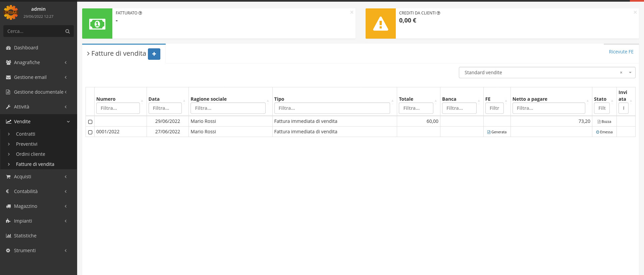
Task: Go to the Dashboard
Action: point(26,48)
